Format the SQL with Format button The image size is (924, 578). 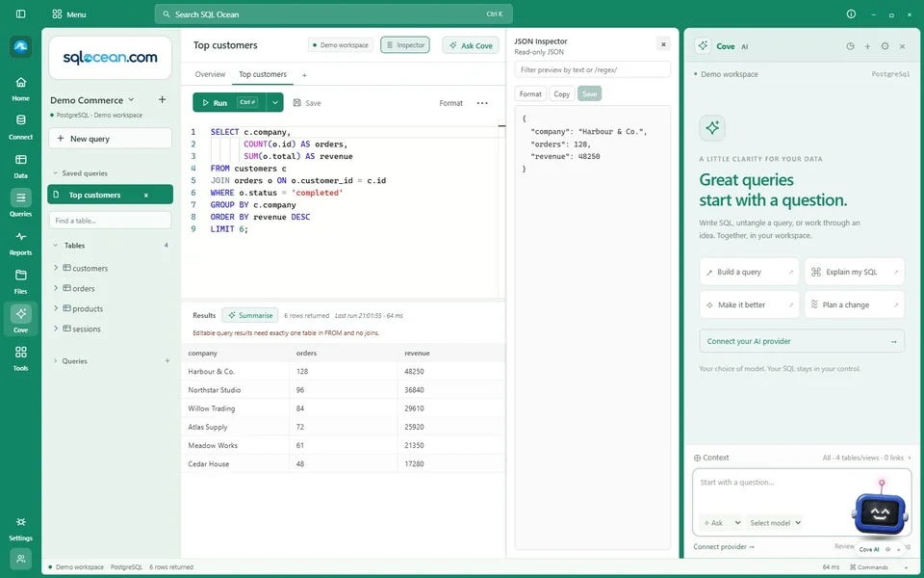pos(450,103)
